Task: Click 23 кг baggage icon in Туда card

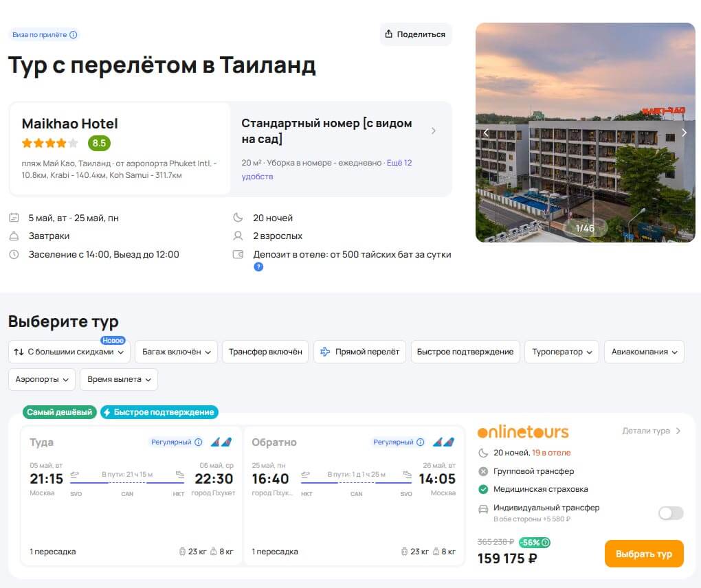Action: pyautogui.click(x=182, y=552)
